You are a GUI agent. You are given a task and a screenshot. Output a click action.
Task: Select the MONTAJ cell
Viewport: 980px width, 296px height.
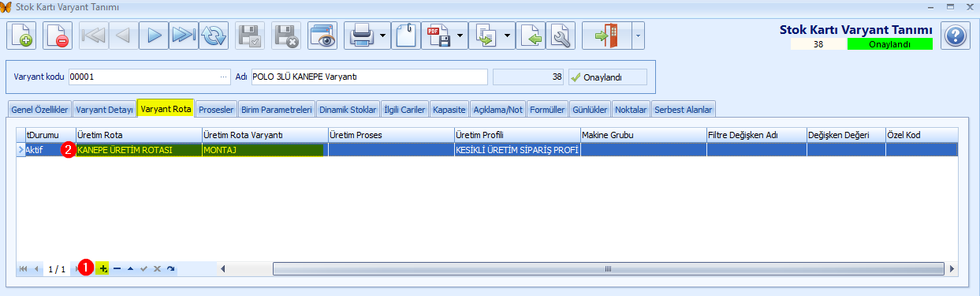tap(265, 149)
